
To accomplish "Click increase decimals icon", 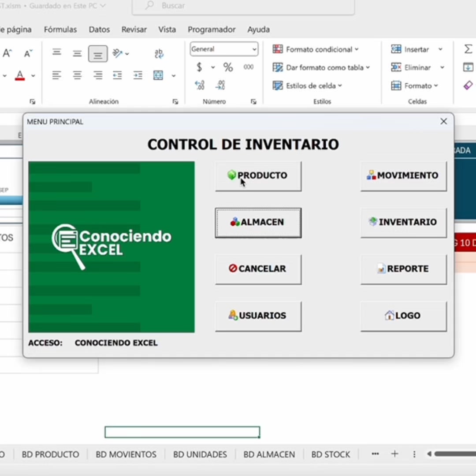I will (x=200, y=86).
